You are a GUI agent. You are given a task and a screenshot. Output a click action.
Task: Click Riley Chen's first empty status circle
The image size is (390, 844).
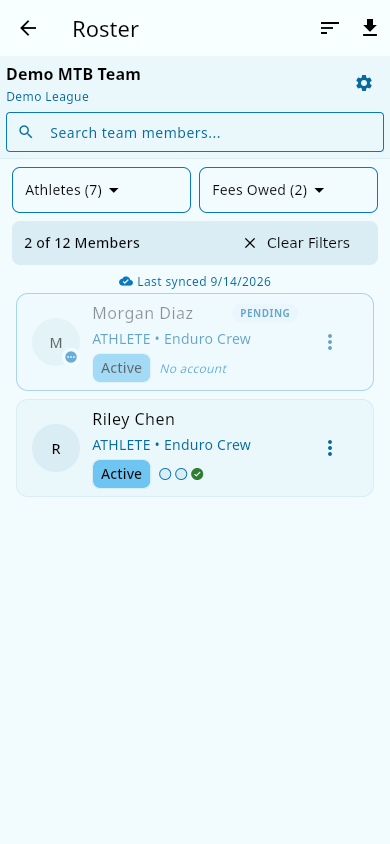point(165,474)
